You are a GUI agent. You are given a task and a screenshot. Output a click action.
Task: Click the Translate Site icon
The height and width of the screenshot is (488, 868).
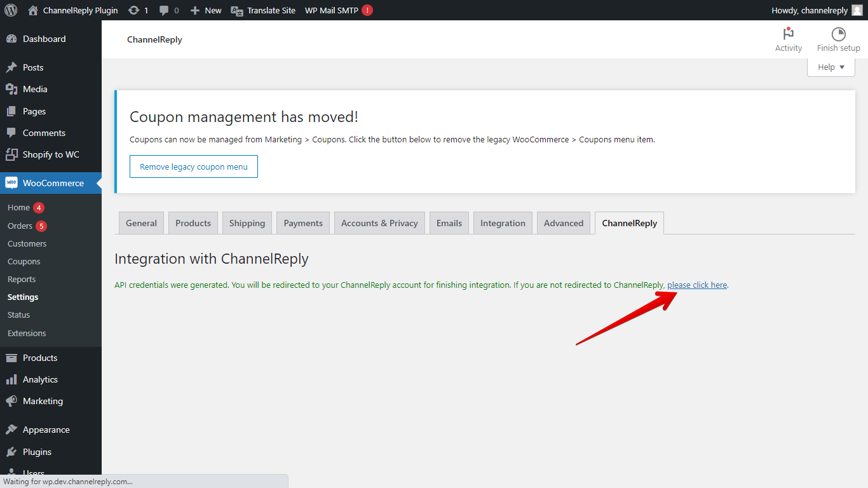(237, 10)
